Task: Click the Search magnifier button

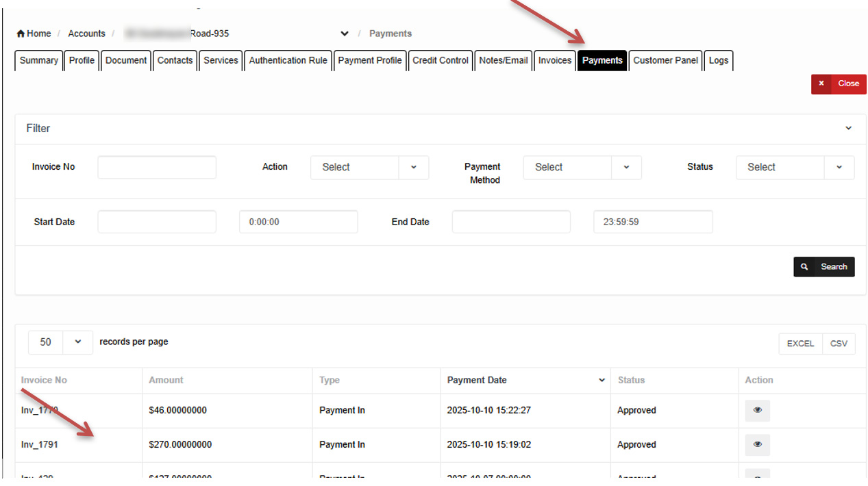Action: (x=823, y=267)
